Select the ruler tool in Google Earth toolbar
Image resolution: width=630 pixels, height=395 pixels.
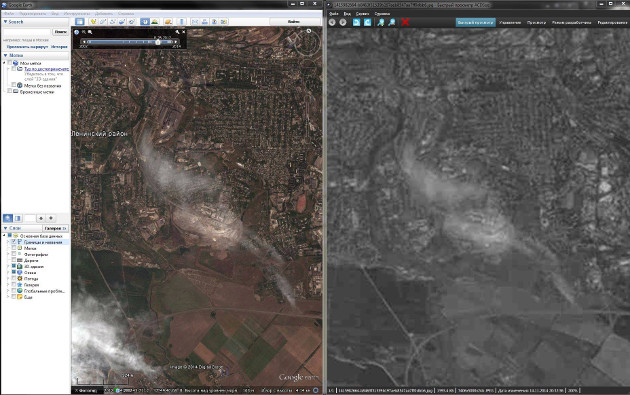pyautogui.click(x=182, y=21)
